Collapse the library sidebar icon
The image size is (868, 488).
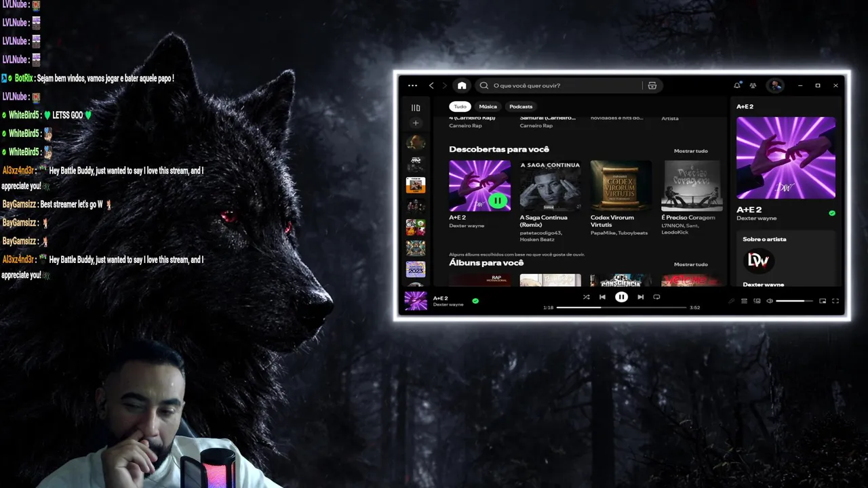click(x=416, y=108)
